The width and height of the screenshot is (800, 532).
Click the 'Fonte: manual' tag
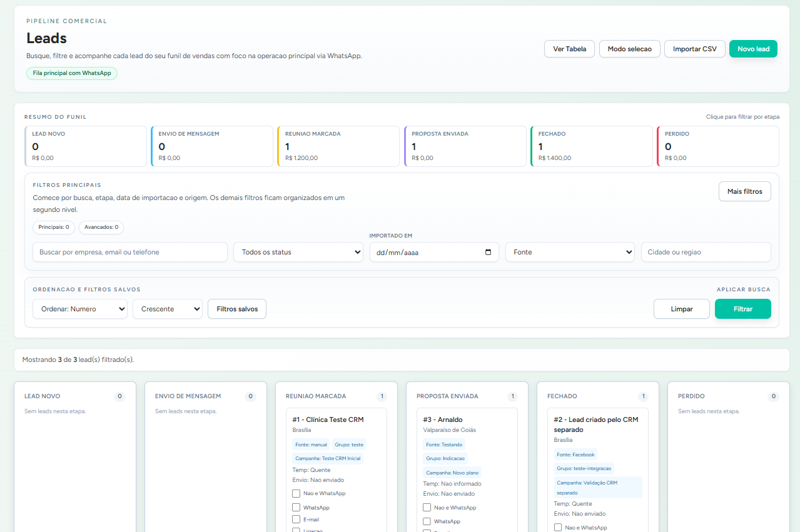coord(311,444)
